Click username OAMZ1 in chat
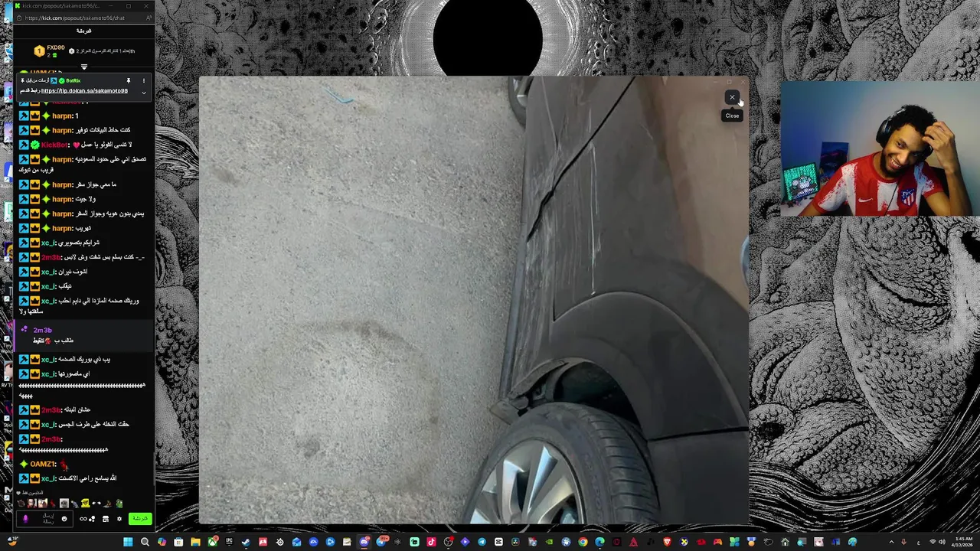The height and width of the screenshot is (551, 980). (x=43, y=464)
